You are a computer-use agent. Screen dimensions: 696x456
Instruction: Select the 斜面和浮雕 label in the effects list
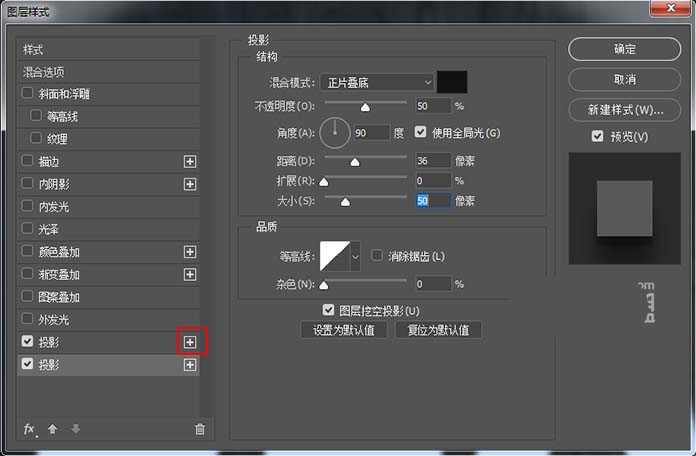click(64, 94)
